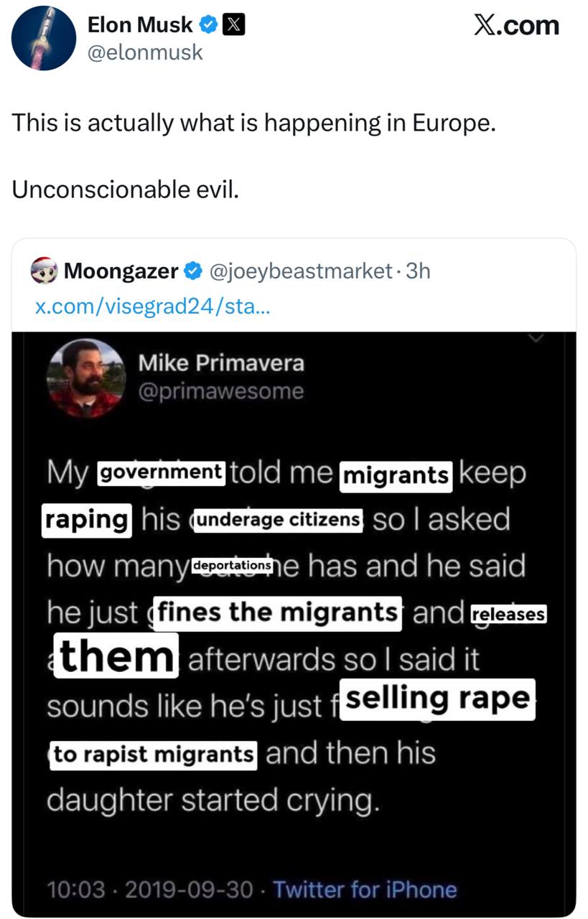Image resolution: width=588 pixels, height=919 pixels.
Task: Open the @elonmusk handle
Action: [x=145, y=52]
